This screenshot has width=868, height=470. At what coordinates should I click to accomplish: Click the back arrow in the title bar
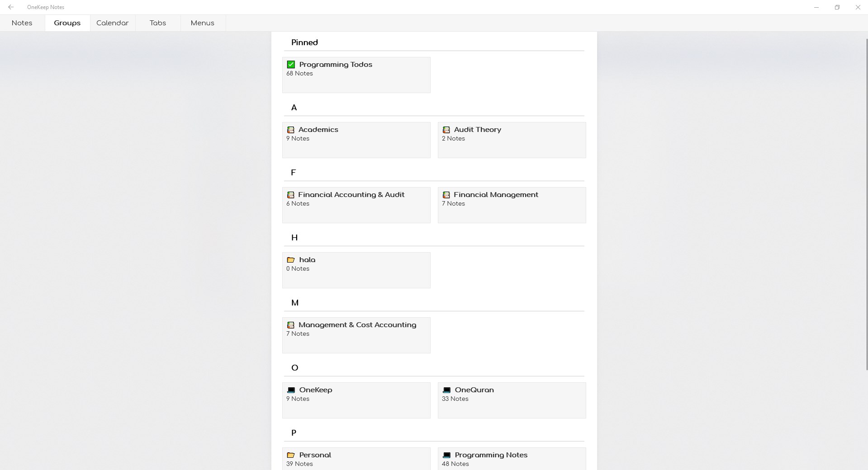pyautogui.click(x=11, y=7)
